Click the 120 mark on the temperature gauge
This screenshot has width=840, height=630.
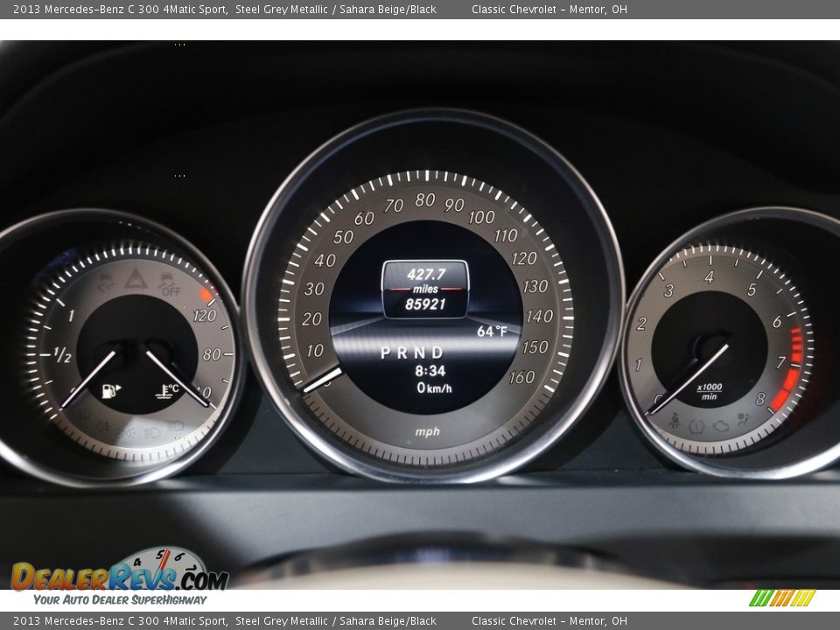point(204,316)
